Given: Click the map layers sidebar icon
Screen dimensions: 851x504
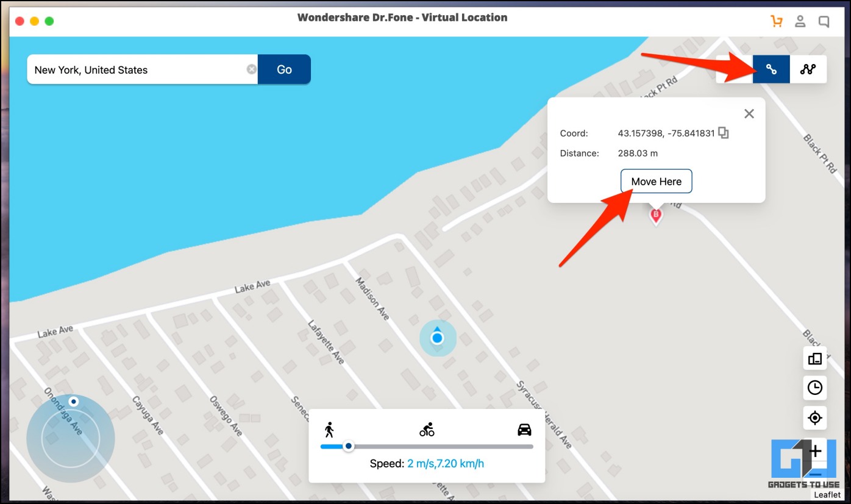Looking at the screenshot, I should coord(815,358).
